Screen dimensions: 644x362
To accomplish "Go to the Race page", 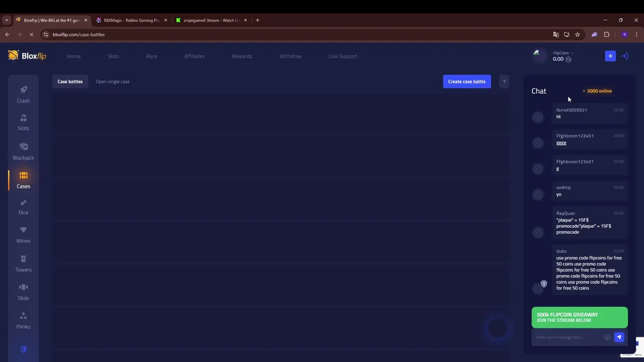I will (151, 56).
